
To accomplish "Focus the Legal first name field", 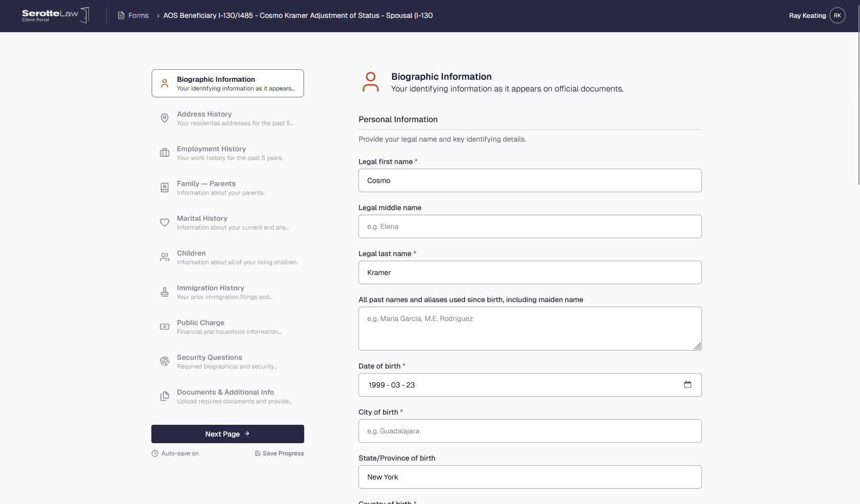I will pyautogui.click(x=530, y=180).
